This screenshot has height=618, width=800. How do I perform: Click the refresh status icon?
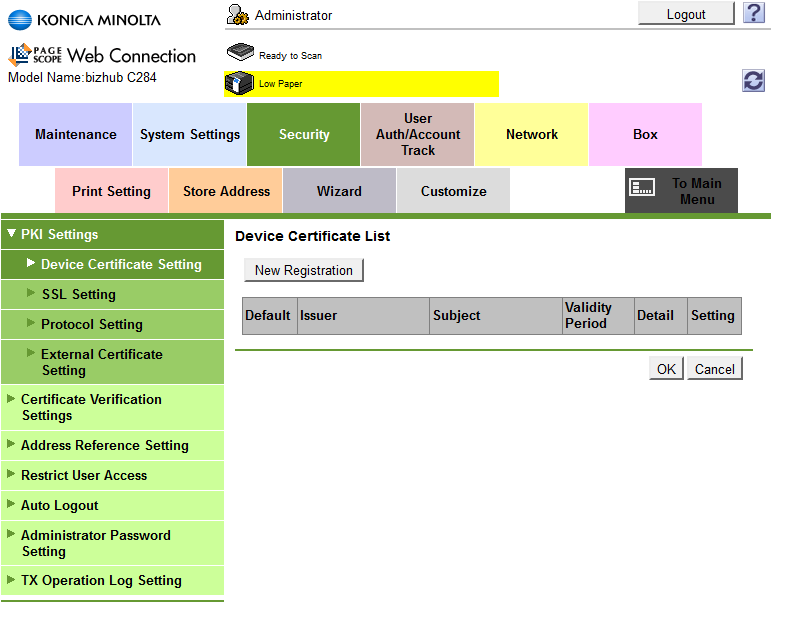(753, 80)
